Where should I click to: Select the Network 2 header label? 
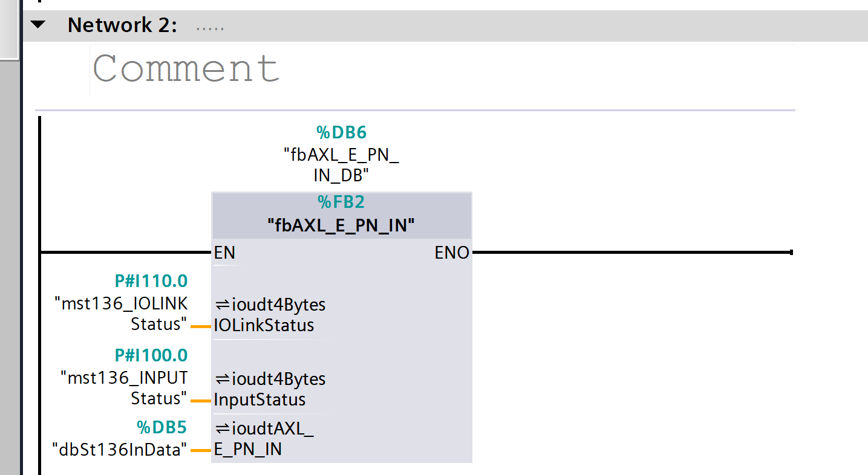point(122,25)
